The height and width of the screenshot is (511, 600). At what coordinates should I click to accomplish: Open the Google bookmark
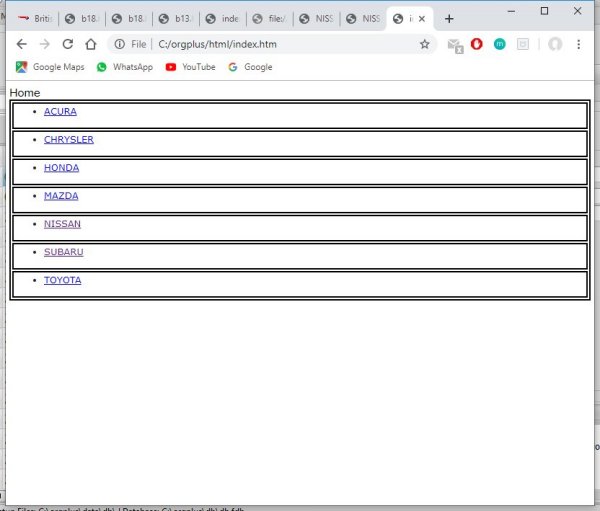coord(250,67)
